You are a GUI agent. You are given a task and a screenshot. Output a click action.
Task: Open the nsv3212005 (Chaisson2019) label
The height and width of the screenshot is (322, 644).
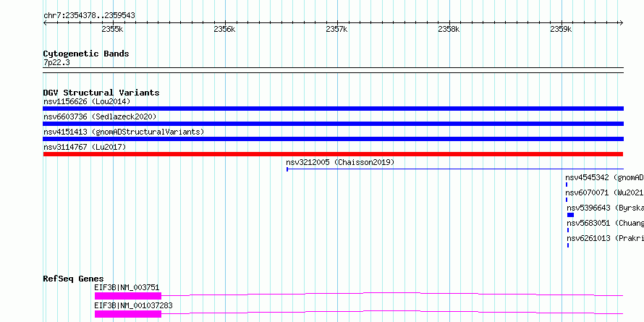point(340,162)
